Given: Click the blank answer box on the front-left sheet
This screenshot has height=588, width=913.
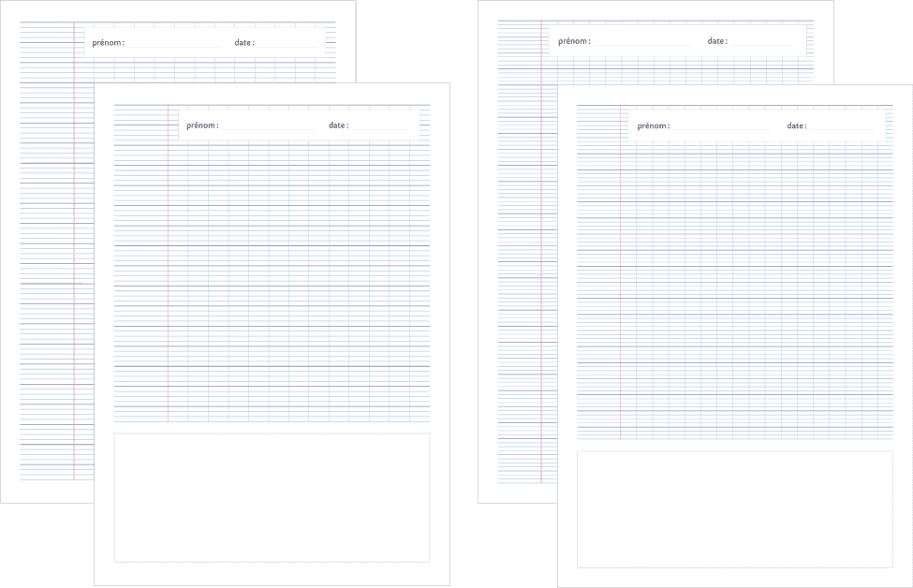Looking at the screenshot, I should tap(272, 497).
